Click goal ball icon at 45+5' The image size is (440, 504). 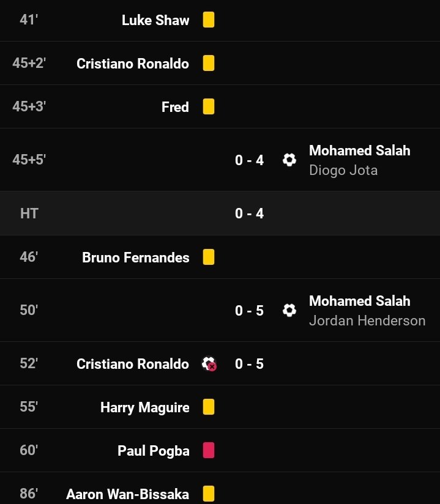[x=289, y=160]
